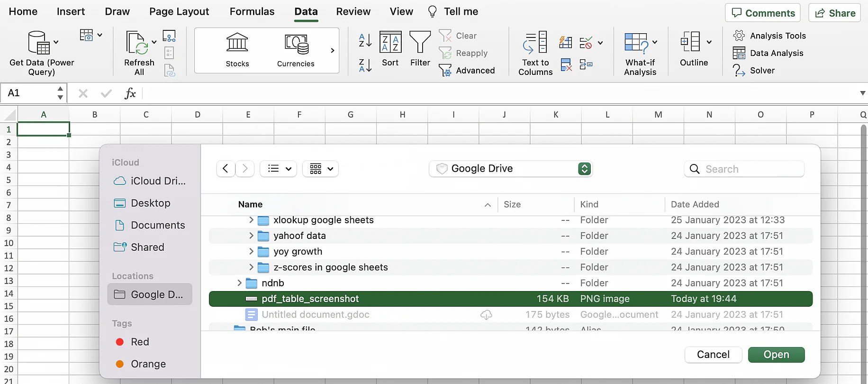Open the grouping options dropdown

point(321,169)
